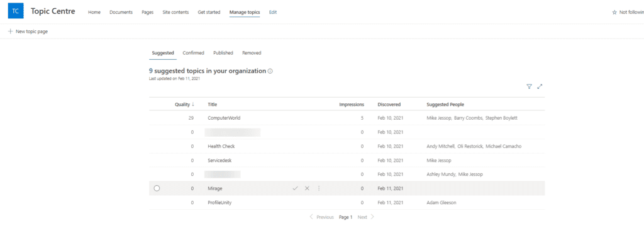Open Site contents in navigation
The width and height of the screenshot is (644, 242).
coord(175,13)
